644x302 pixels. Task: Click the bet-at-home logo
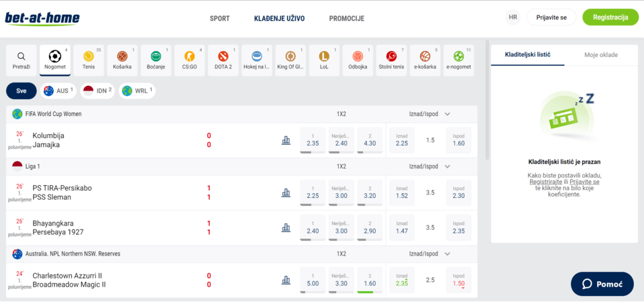[x=42, y=19]
